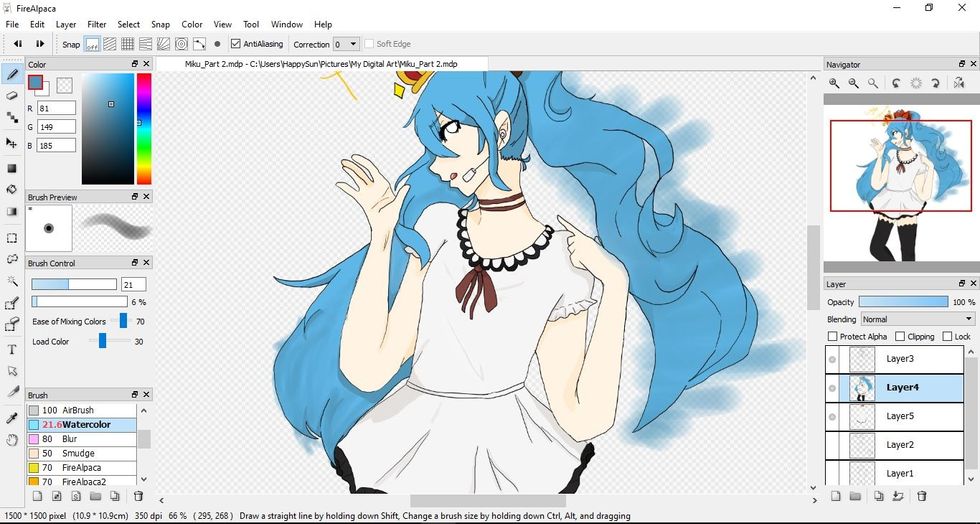Click Navigator fit-to-window magnifier
Viewport: 980px width, 524px height.
pyautogui.click(x=873, y=83)
